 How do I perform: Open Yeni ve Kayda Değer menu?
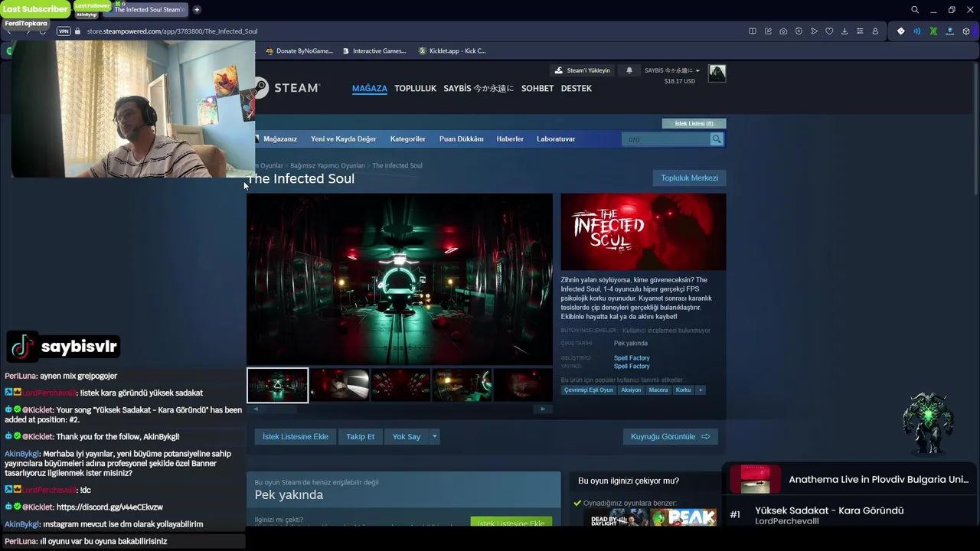343,139
